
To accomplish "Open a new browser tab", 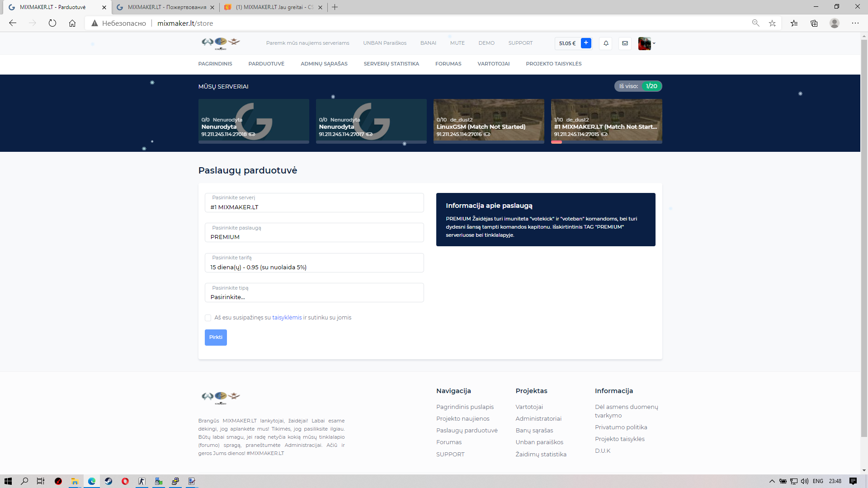I will tap(335, 7).
